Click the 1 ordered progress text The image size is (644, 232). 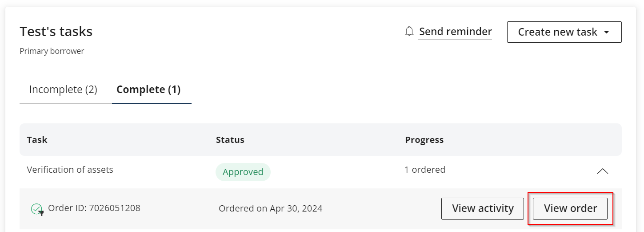coord(424,170)
